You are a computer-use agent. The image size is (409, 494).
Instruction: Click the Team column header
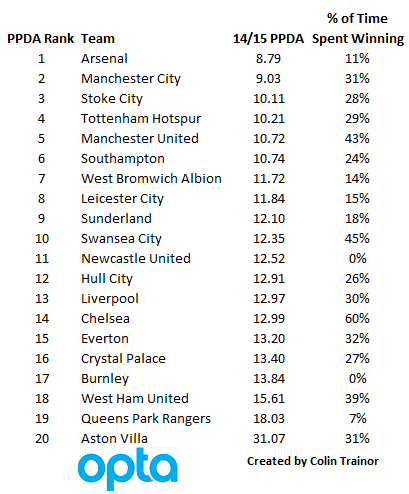tap(98, 39)
